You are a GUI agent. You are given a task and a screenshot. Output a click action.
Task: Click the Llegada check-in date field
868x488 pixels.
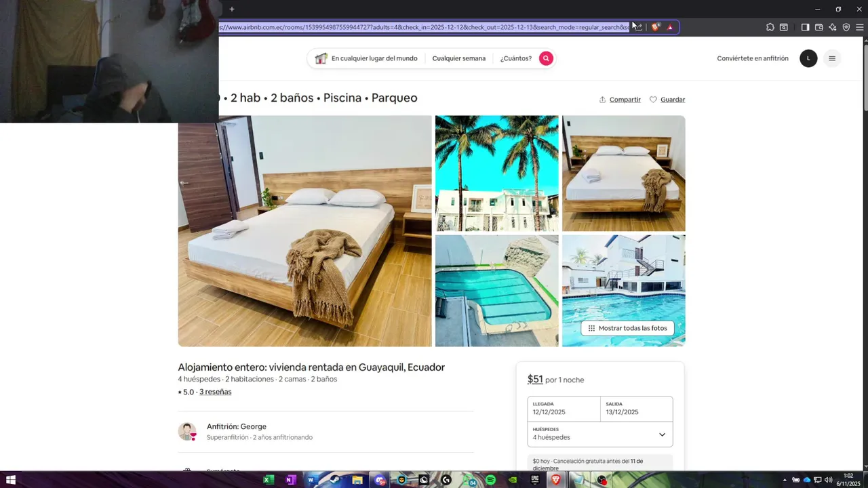click(564, 408)
